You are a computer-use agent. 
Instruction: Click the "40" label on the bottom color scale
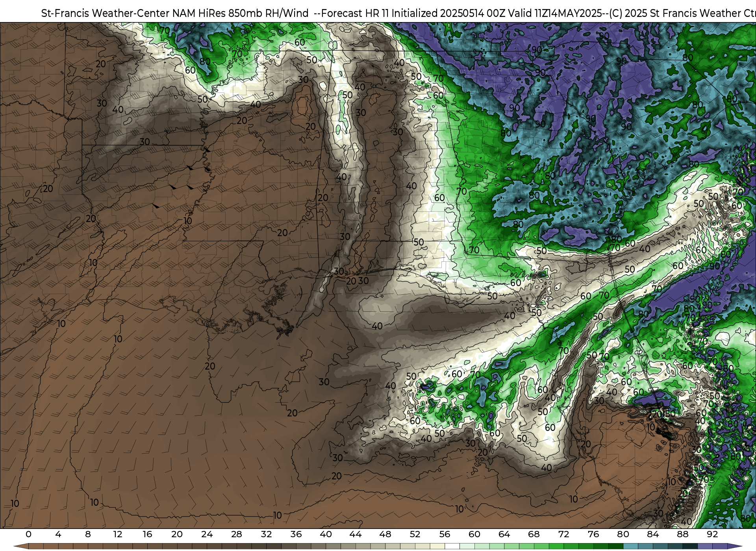click(326, 534)
